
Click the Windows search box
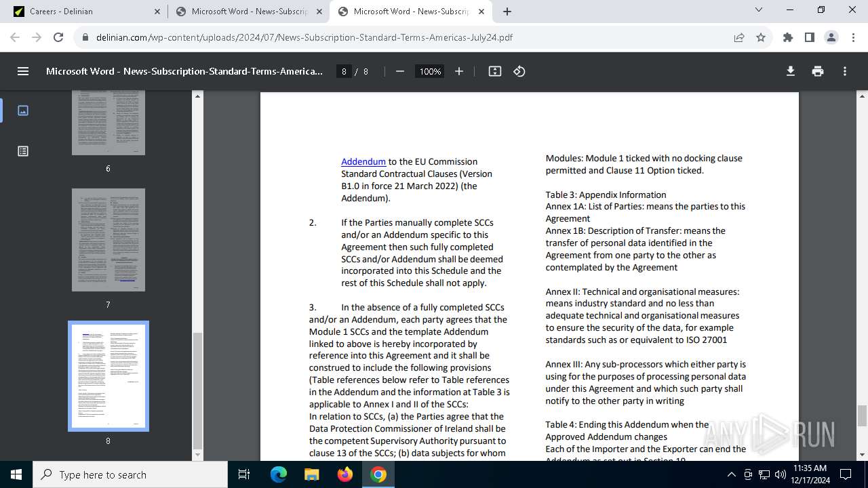[x=130, y=474]
